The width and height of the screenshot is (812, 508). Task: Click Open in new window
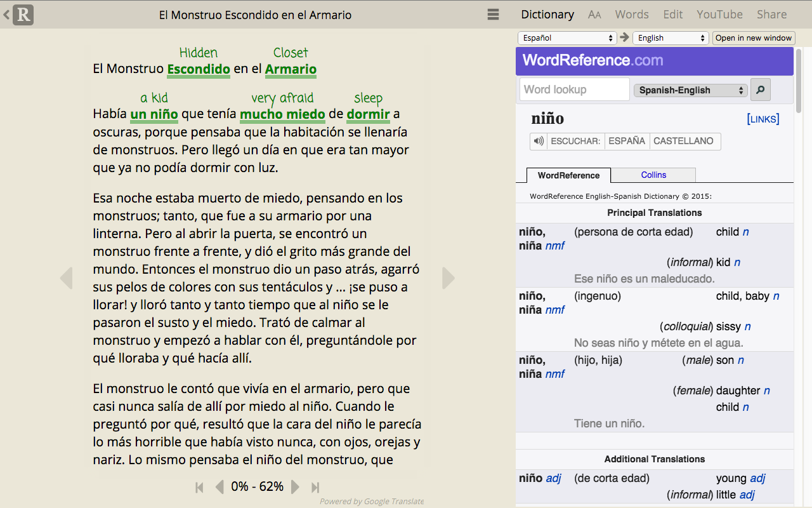pyautogui.click(x=754, y=37)
